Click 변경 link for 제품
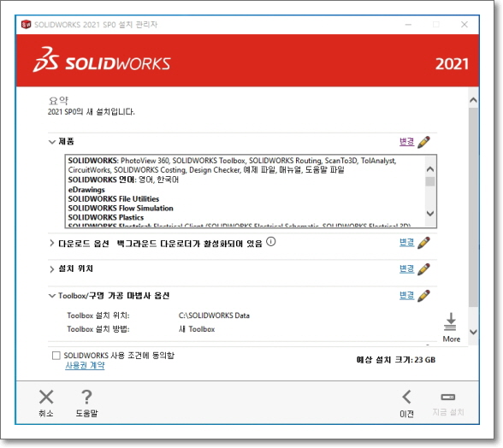The height and width of the screenshot is (448, 503). coord(407,142)
